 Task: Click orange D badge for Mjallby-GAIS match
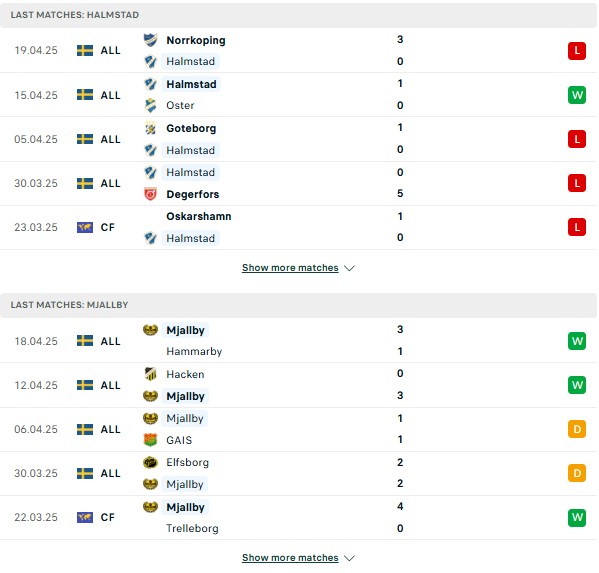[x=577, y=429]
